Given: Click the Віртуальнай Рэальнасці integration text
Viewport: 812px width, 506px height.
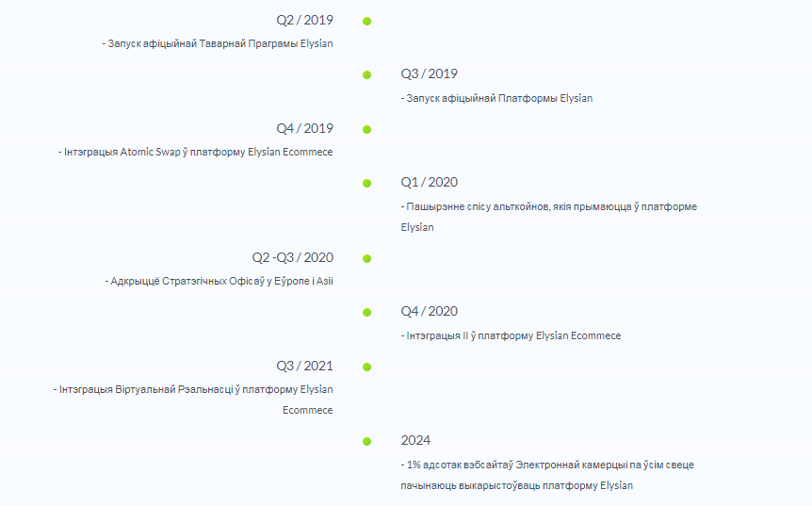Looking at the screenshot, I should click(193, 400).
